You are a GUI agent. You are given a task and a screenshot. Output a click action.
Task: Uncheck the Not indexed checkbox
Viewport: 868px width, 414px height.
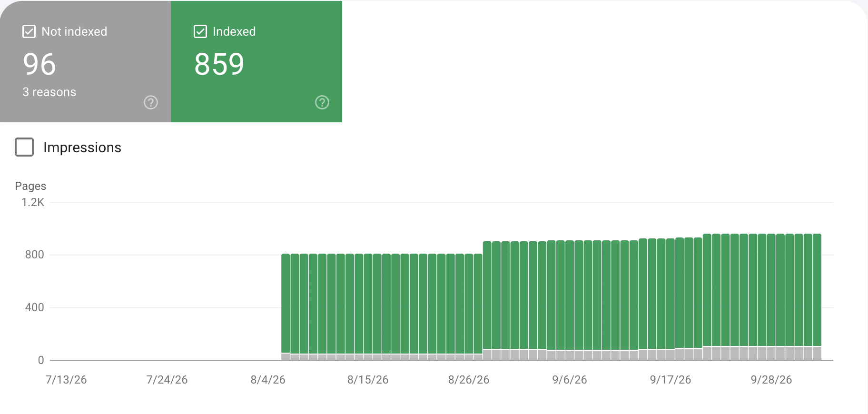click(x=29, y=32)
